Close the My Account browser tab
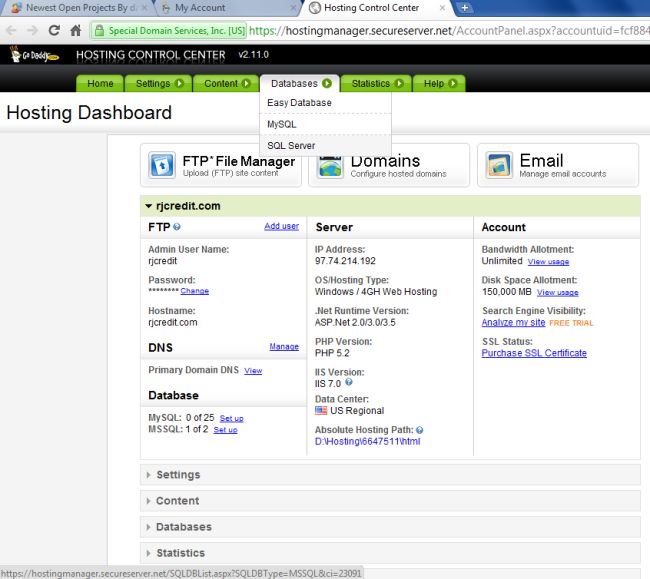Viewport: 650px width, 579px height. click(293, 8)
